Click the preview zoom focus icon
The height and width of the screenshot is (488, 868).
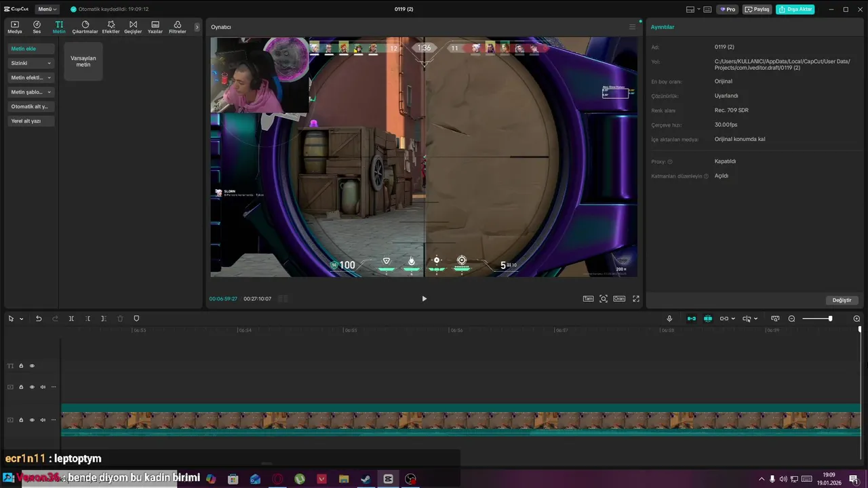[x=604, y=299]
